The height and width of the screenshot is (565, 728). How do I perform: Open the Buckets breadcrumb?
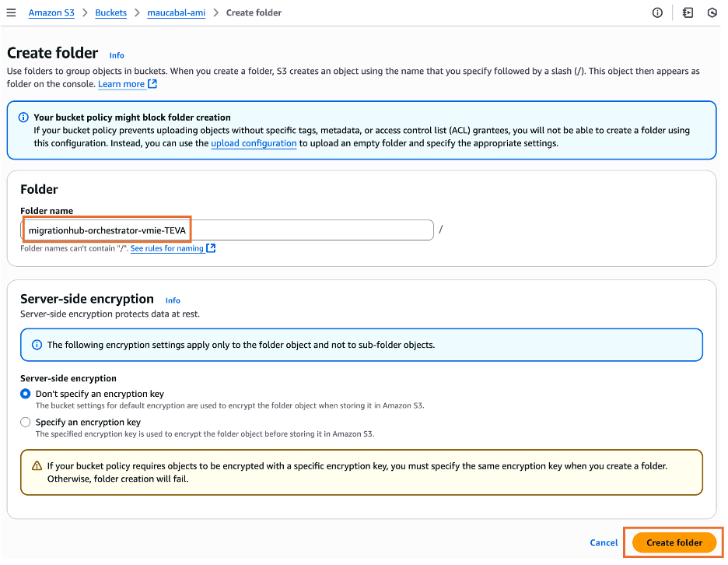(x=110, y=12)
